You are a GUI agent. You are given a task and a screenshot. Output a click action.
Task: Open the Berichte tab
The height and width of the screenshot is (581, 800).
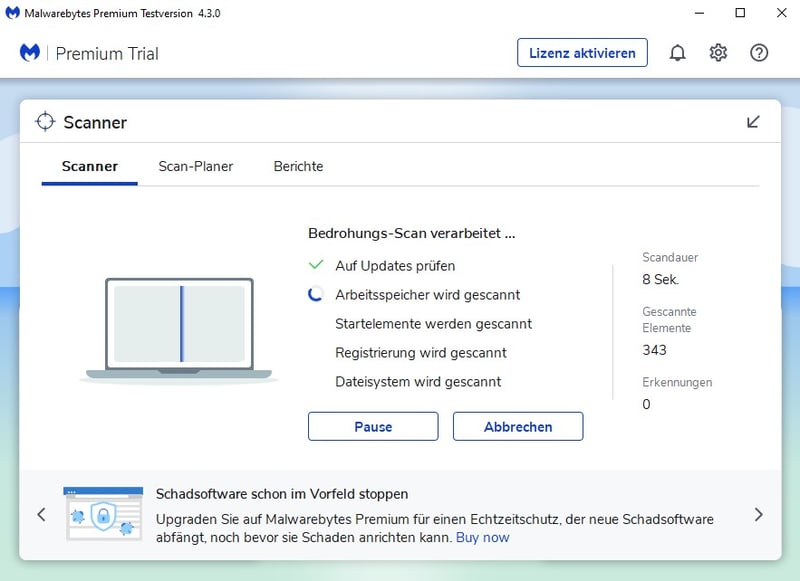(298, 167)
